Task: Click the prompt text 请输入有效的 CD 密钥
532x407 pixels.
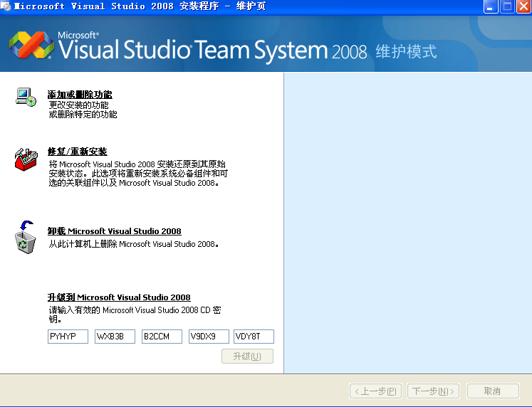Action: 135,314
